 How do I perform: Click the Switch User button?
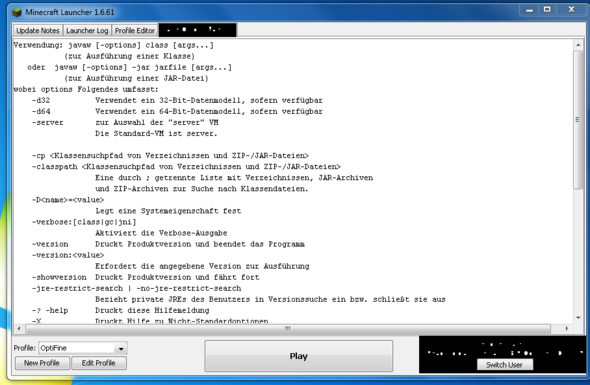(x=504, y=365)
